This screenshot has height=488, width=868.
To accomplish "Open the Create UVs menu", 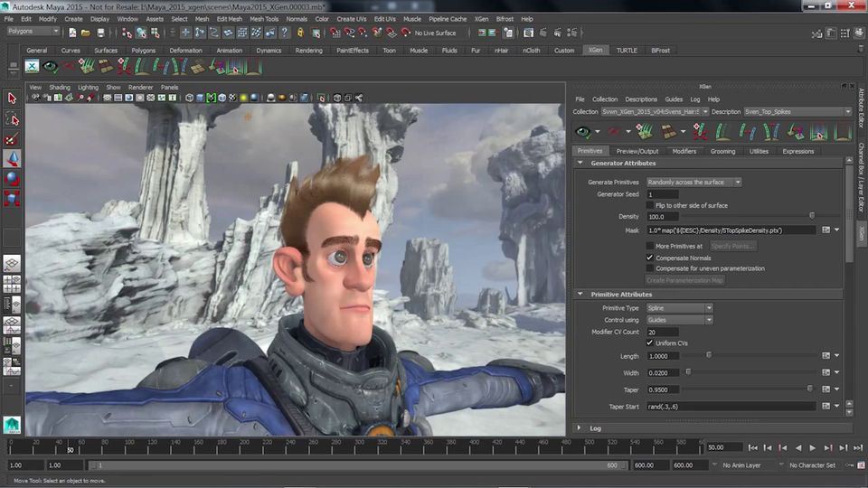I will point(352,18).
